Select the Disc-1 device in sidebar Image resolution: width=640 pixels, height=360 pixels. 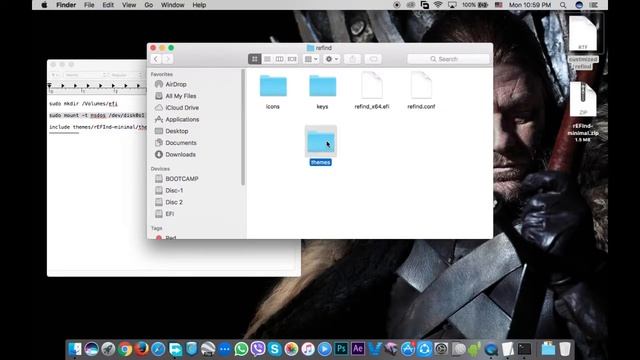pyautogui.click(x=174, y=191)
